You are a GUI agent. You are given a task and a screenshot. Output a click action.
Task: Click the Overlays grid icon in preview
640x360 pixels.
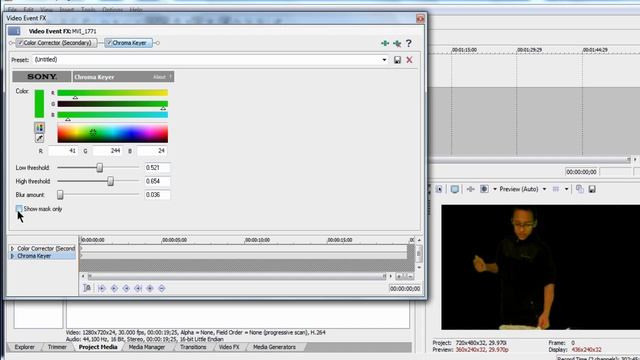(x=556, y=189)
